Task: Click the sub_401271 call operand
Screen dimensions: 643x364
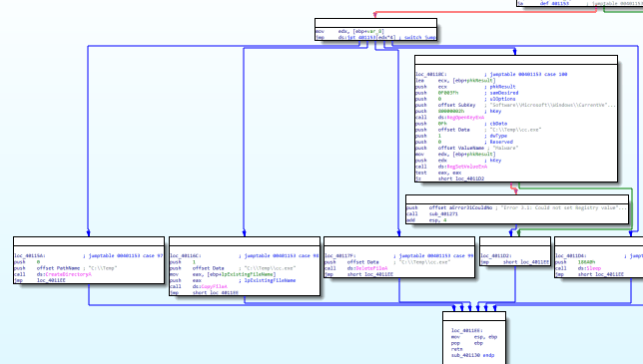Action: [x=443, y=213]
